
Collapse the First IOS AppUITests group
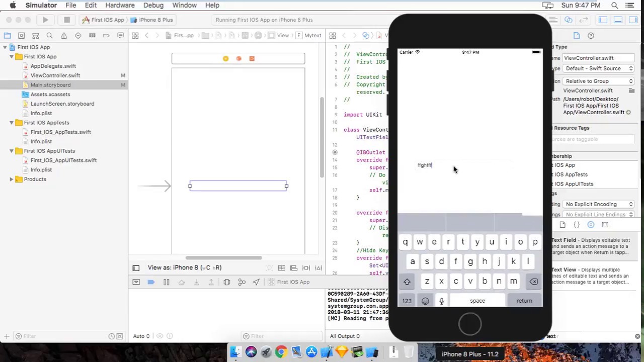point(12,151)
